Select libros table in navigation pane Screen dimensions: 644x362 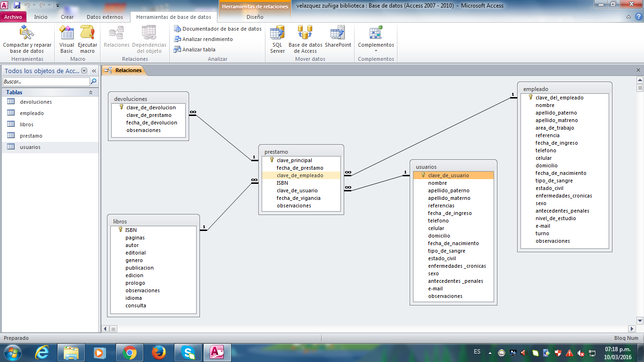(50, 124)
